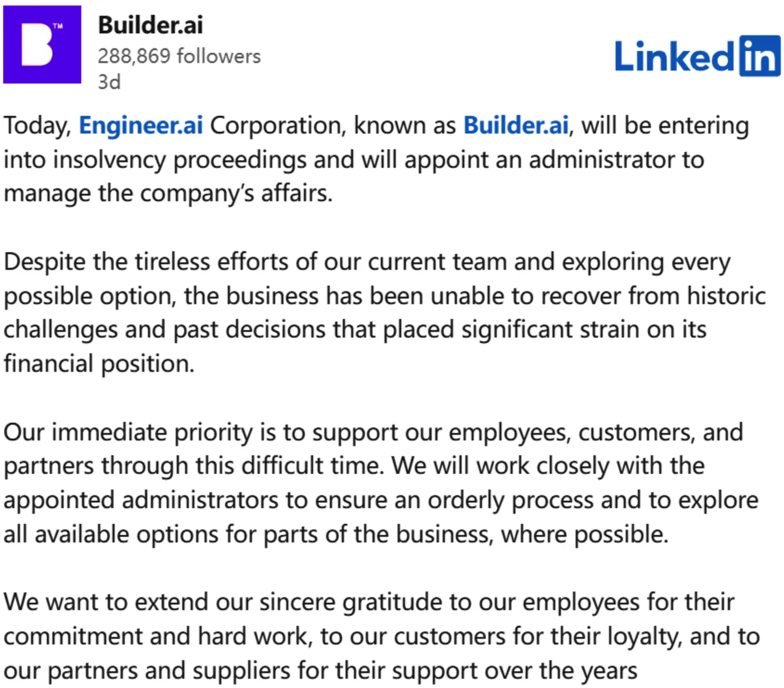Follow the Engineer.ai mention link
This screenshot has width=784, height=688.
[141, 125]
